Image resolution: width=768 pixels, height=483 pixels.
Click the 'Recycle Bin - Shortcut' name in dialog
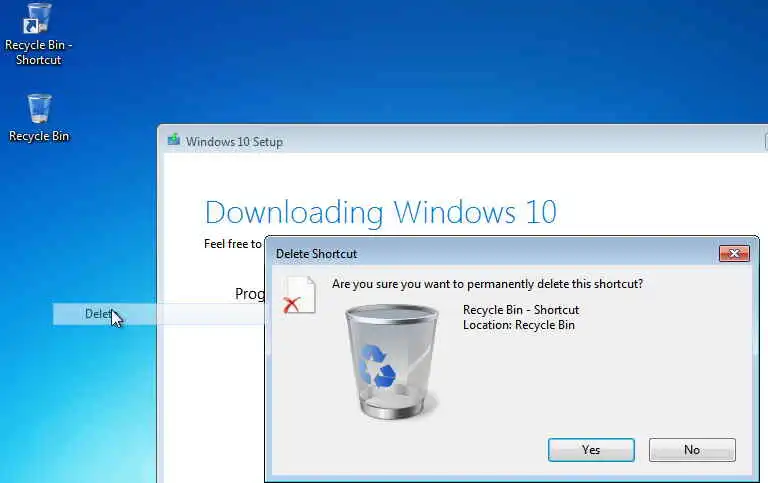[521, 310]
